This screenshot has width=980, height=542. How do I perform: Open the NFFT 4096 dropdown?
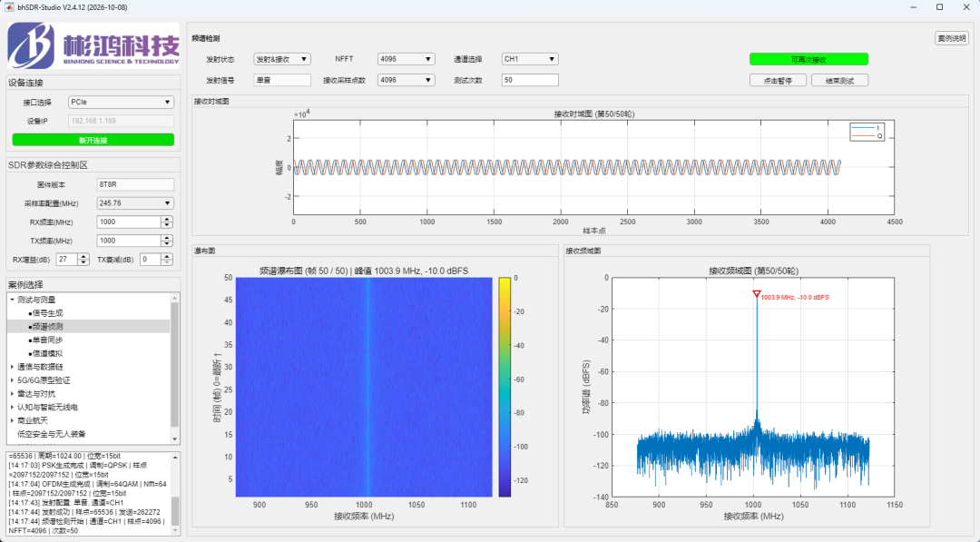click(406, 59)
